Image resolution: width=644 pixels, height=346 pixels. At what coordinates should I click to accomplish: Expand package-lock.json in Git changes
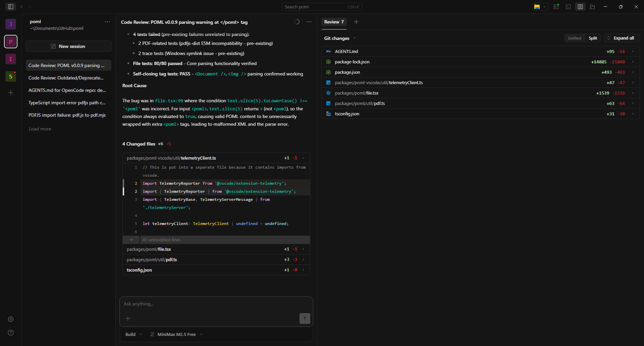click(x=481, y=62)
